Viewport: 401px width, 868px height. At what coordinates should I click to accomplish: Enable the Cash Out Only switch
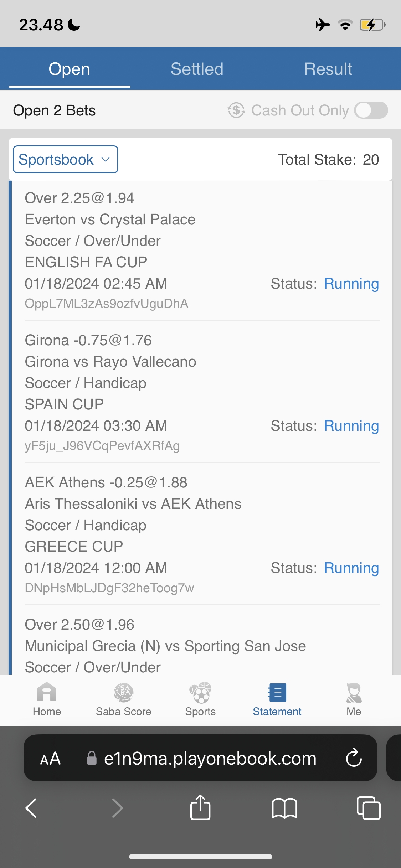371,110
